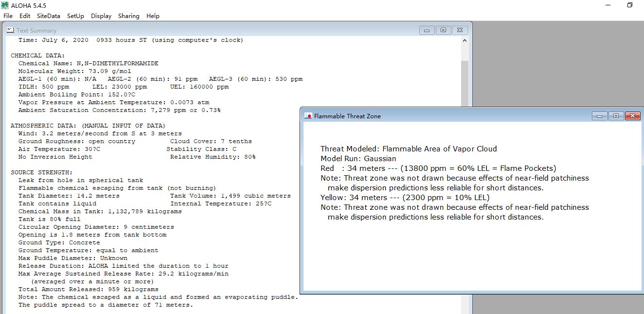Minimize the Text Summary window
This screenshot has height=314, width=644.
click(427, 30)
